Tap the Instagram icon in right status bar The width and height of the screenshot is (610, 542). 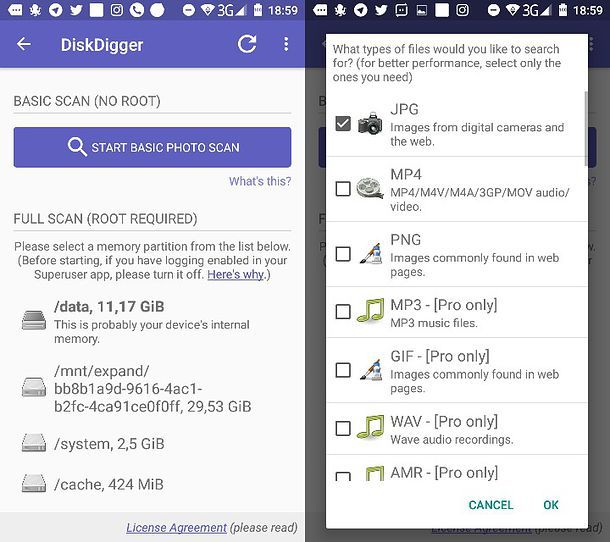(x=462, y=10)
